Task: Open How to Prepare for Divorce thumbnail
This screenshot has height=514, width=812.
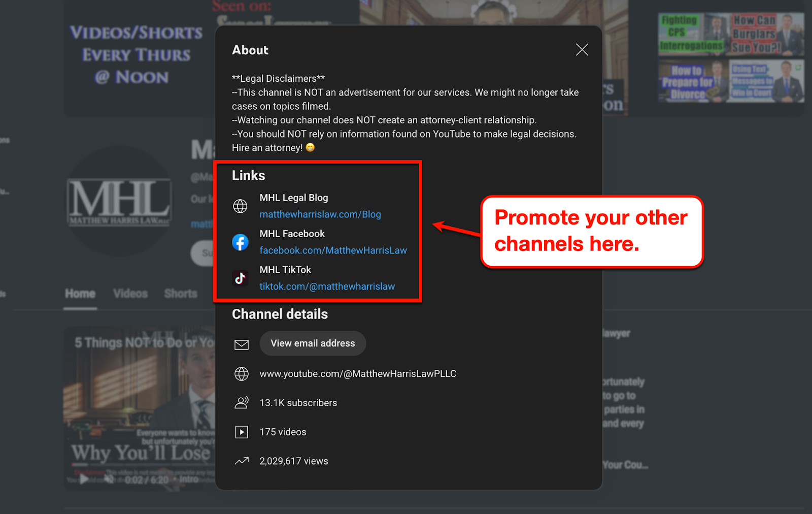Action: pos(694,81)
